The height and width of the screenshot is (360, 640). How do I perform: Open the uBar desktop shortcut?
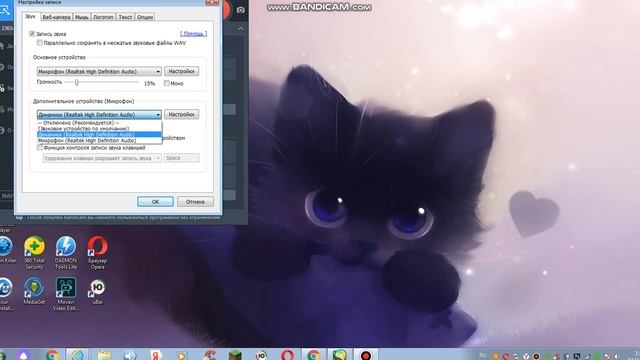point(98,291)
